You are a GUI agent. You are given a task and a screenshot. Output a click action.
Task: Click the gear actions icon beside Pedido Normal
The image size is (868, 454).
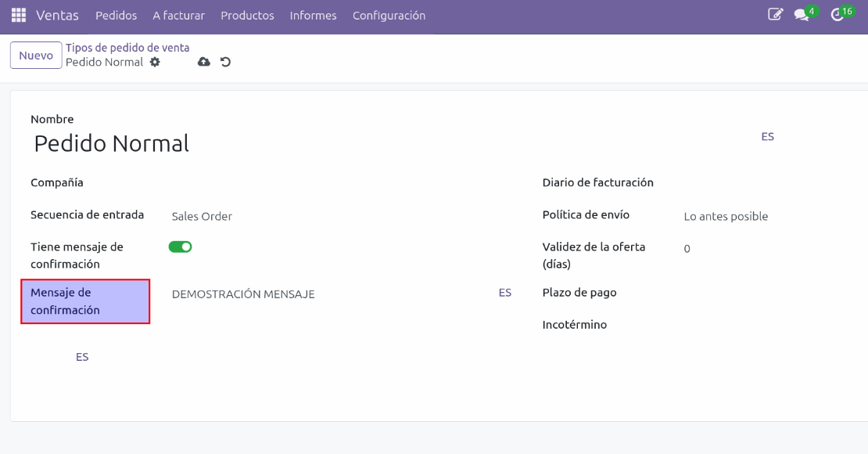point(155,63)
